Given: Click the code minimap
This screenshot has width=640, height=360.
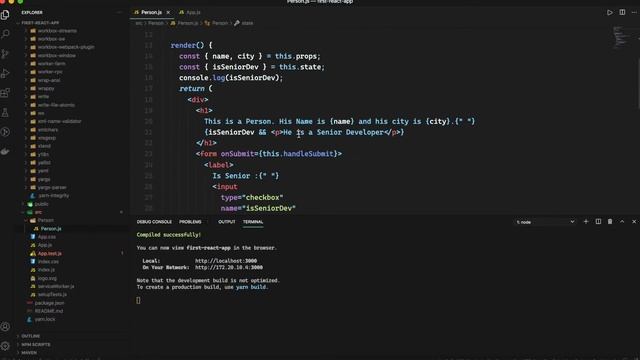Looking at the screenshot, I should [x=621, y=38].
